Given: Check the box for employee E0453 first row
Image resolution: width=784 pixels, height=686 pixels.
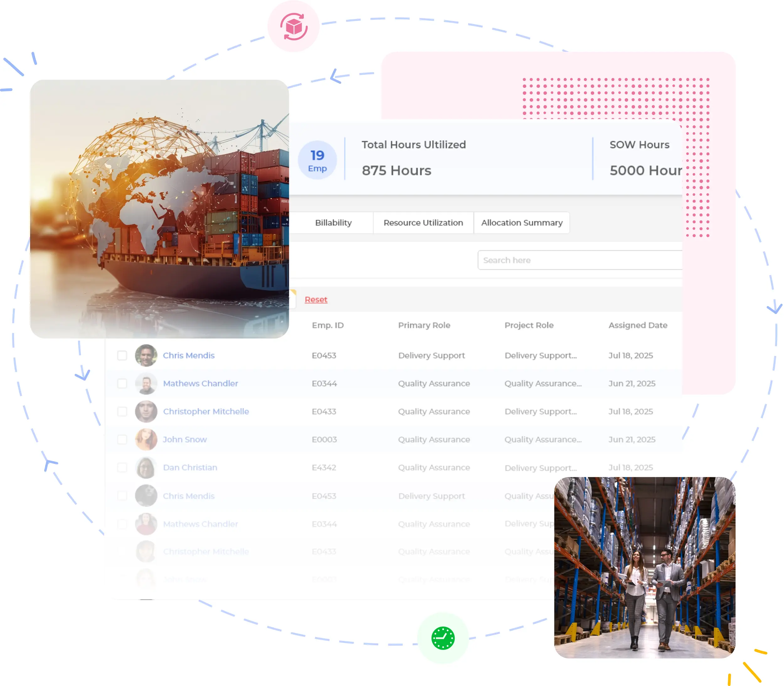Looking at the screenshot, I should tap(122, 355).
